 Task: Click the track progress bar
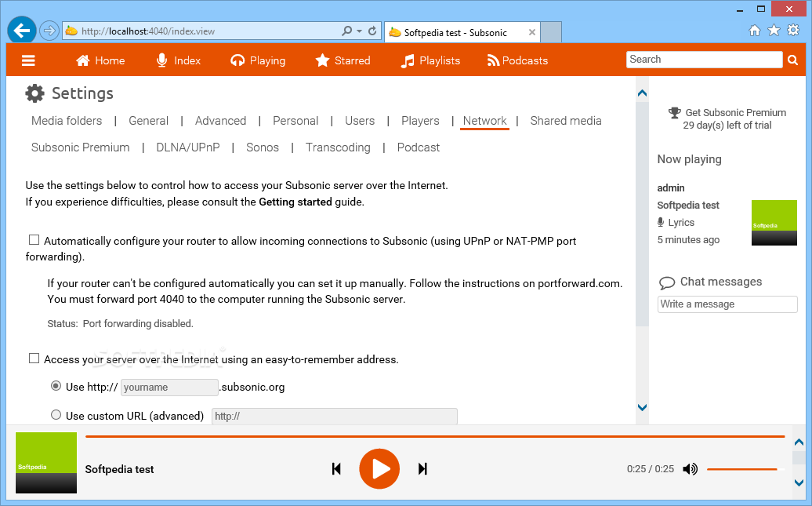(x=435, y=436)
